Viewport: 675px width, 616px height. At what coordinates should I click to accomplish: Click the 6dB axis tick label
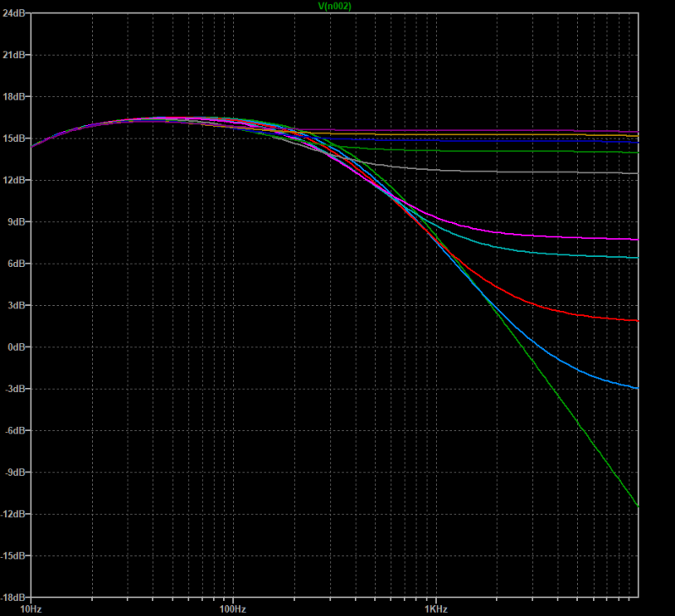16,264
